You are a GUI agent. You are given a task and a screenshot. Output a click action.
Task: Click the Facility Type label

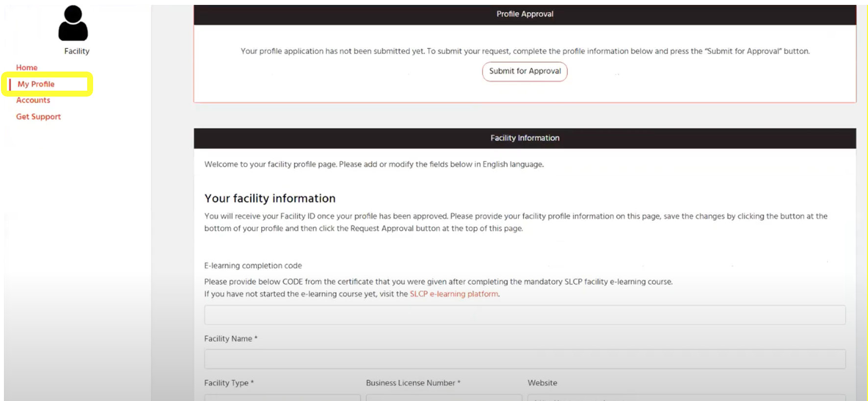(x=226, y=383)
